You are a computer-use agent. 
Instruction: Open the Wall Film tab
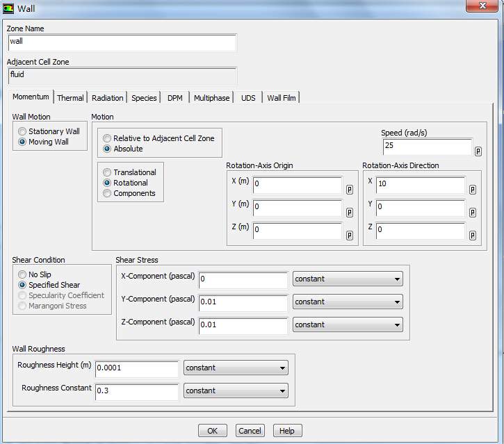tap(282, 98)
